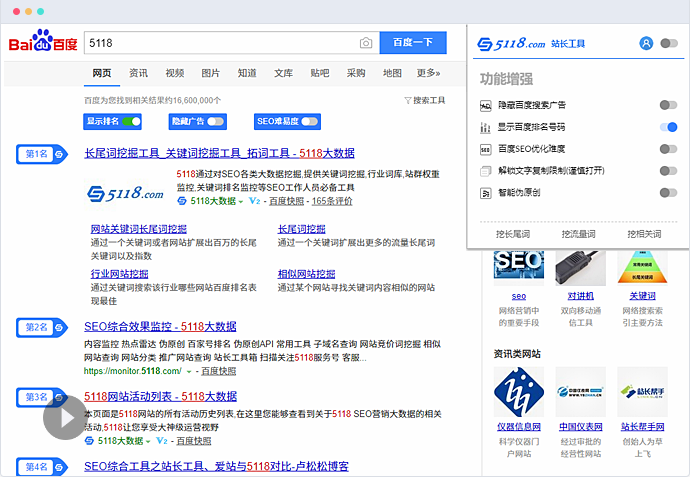Open the 站长帮手网 link

pos(642,427)
